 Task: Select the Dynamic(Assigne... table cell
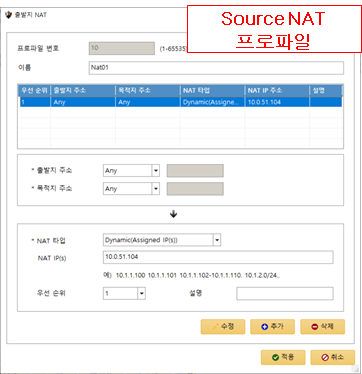click(x=212, y=102)
